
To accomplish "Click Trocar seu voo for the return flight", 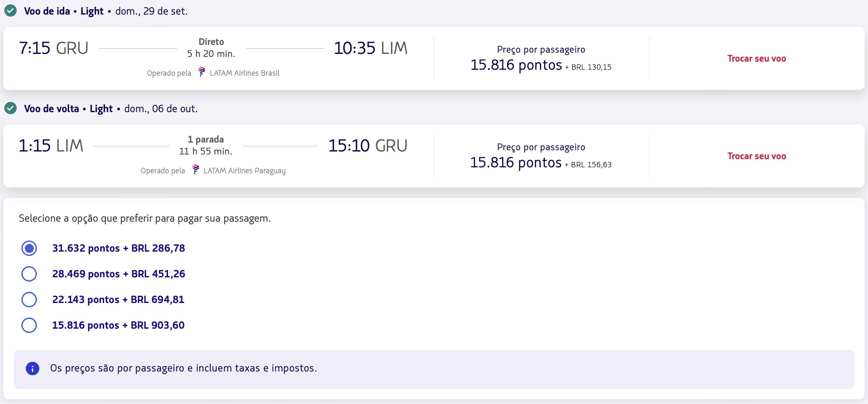I will [757, 156].
